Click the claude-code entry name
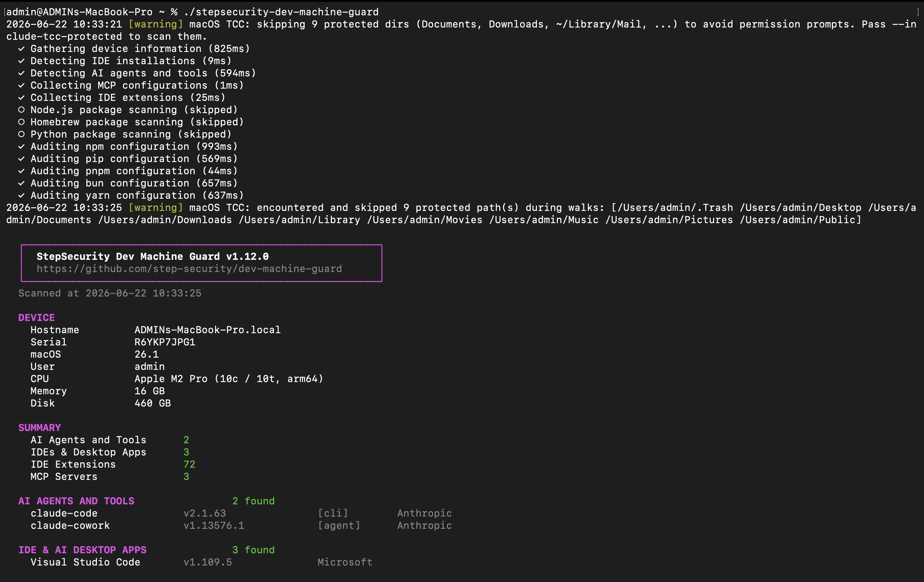924x582 pixels. [64, 513]
